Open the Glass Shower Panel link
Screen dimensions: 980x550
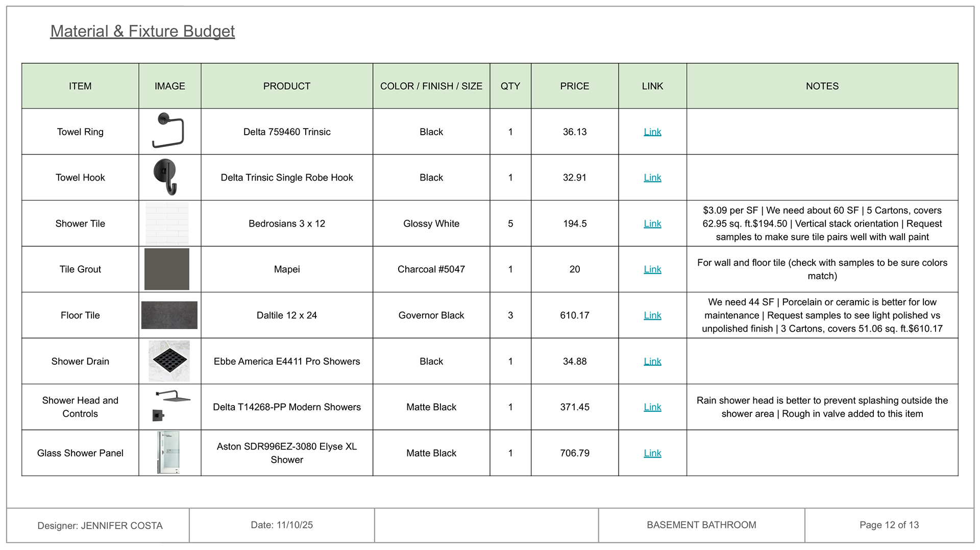pyautogui.click(x=652, y=453)
